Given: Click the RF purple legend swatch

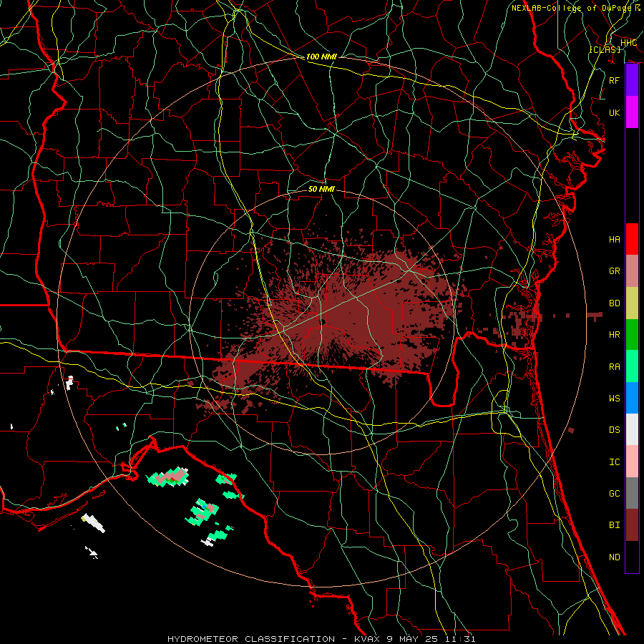Looking at the screenshot, I should (x=632, y=80).
